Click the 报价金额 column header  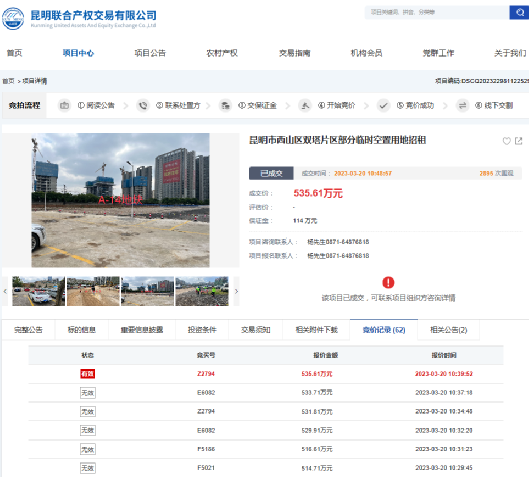[326, 355]
